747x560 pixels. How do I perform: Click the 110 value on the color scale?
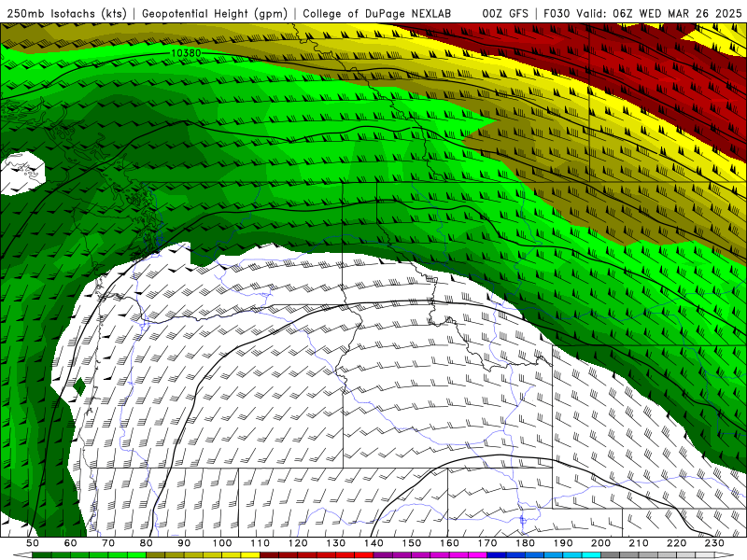(x=260, y=543)
